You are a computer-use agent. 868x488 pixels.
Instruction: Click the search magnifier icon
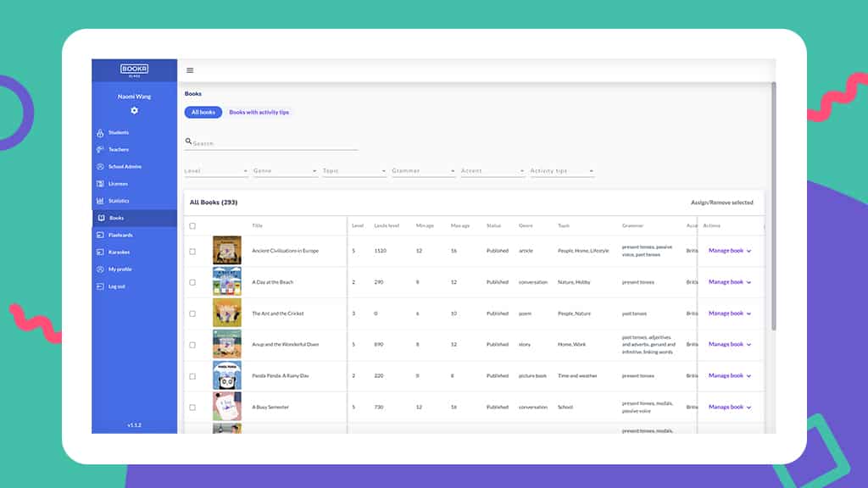[x=188, y=141]
